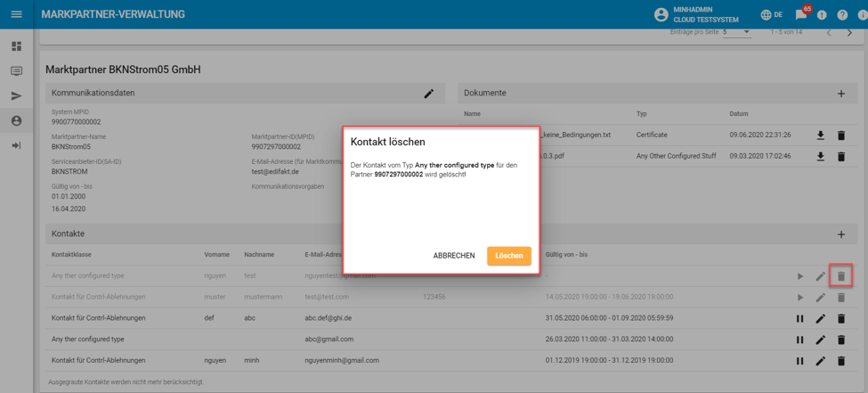Edit the abc@gmail.com contact
The height and width of the screenshot is (393, 868).
click(821, 340)
